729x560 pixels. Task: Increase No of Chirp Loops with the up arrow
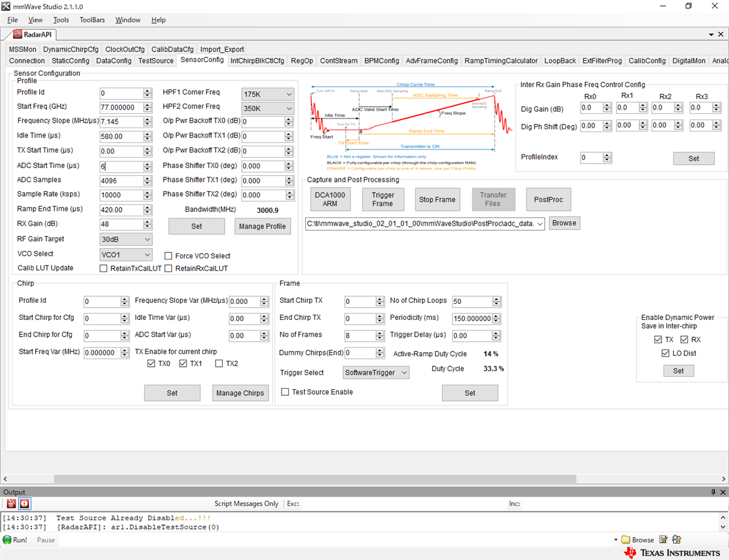(x=497, y=299)
